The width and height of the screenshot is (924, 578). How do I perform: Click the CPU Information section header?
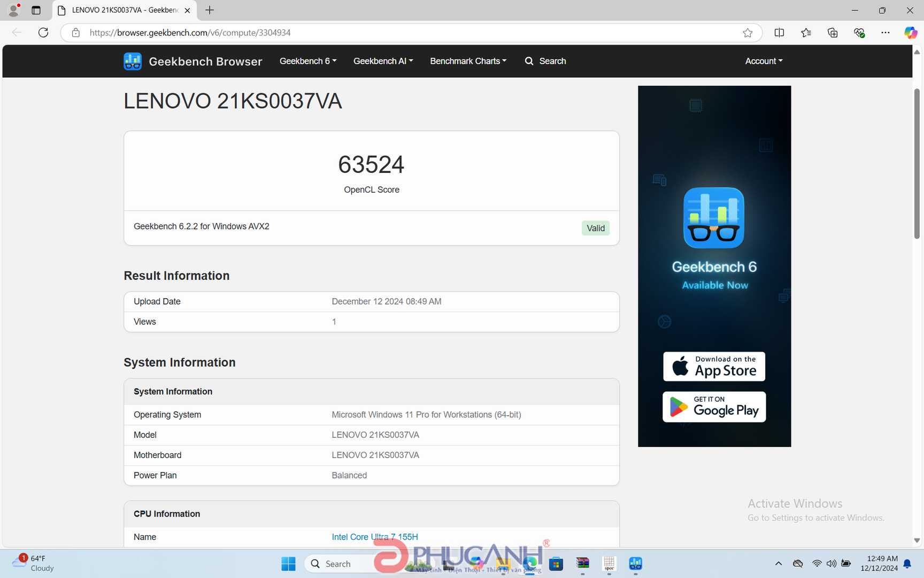[x=167, y=514]
